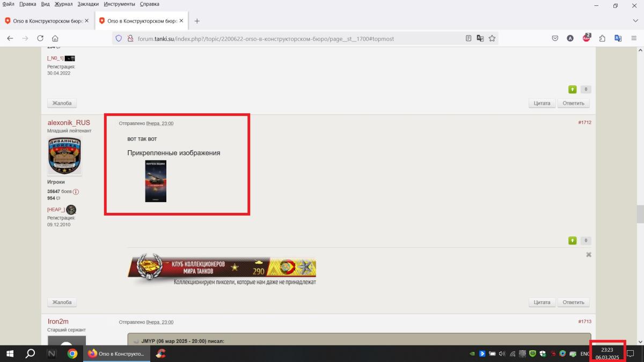Open the Правка menu
The width and height of the screenshot is (644, 362).
(x=28, y=4)
